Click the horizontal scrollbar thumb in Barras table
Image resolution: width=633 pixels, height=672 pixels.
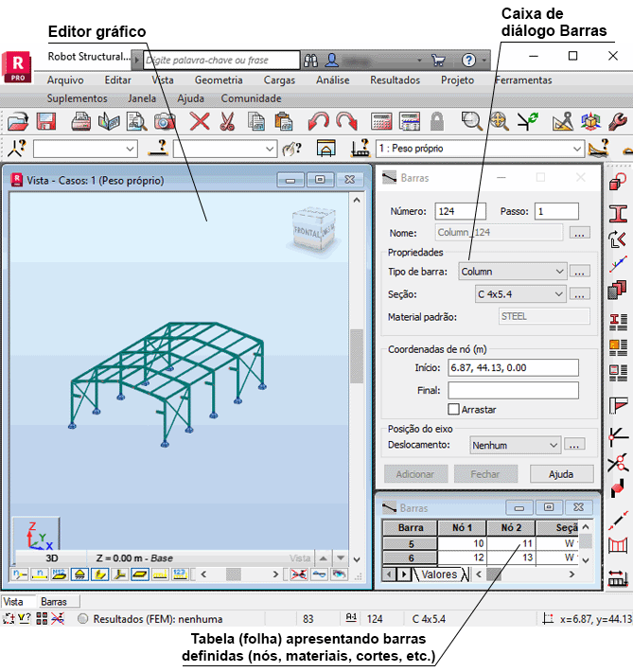494,575
